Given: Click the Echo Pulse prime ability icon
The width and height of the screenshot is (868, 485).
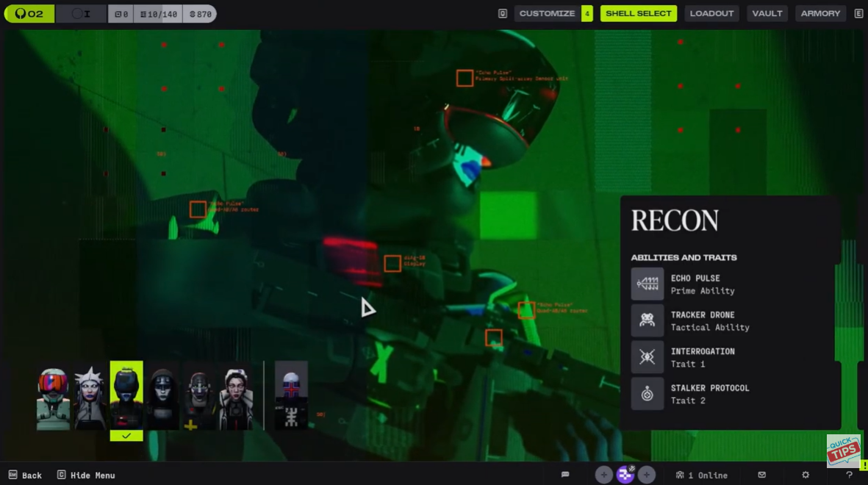Looking at the screenshot, I should (x=647, y=284).
